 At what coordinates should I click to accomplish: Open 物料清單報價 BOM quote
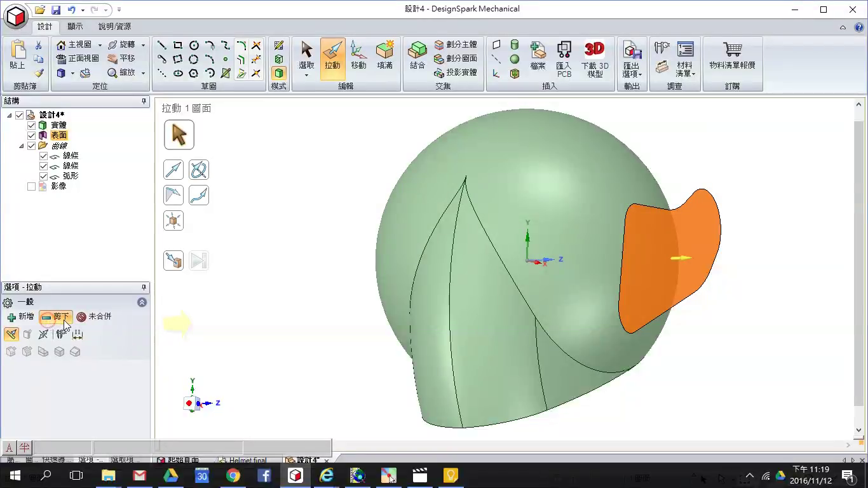pyautogui.click(x=732, y=56)
